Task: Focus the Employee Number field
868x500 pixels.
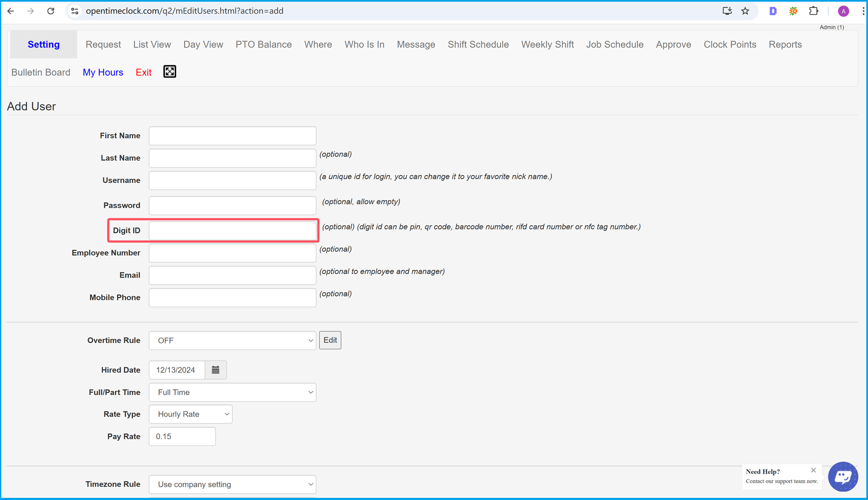Action: pos(232,253)
